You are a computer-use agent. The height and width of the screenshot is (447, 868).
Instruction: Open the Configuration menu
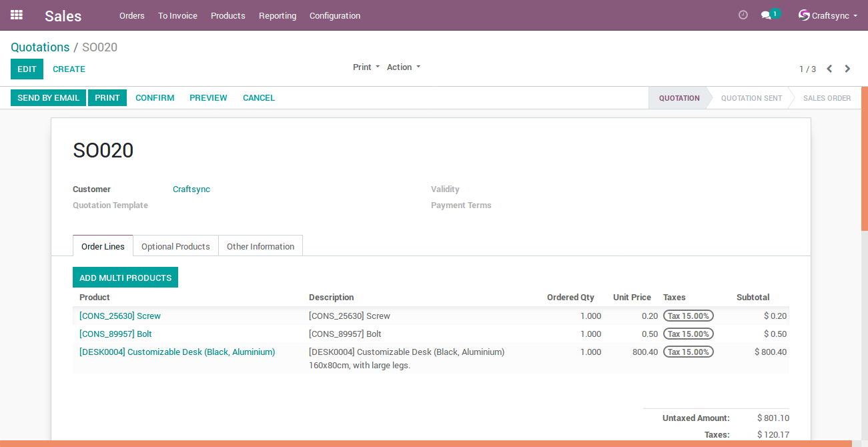(335, 15)
